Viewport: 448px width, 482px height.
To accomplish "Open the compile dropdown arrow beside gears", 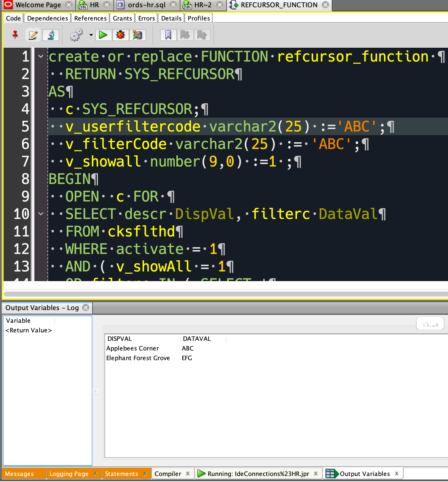I will pyautogui.click(x=91, y=35).
